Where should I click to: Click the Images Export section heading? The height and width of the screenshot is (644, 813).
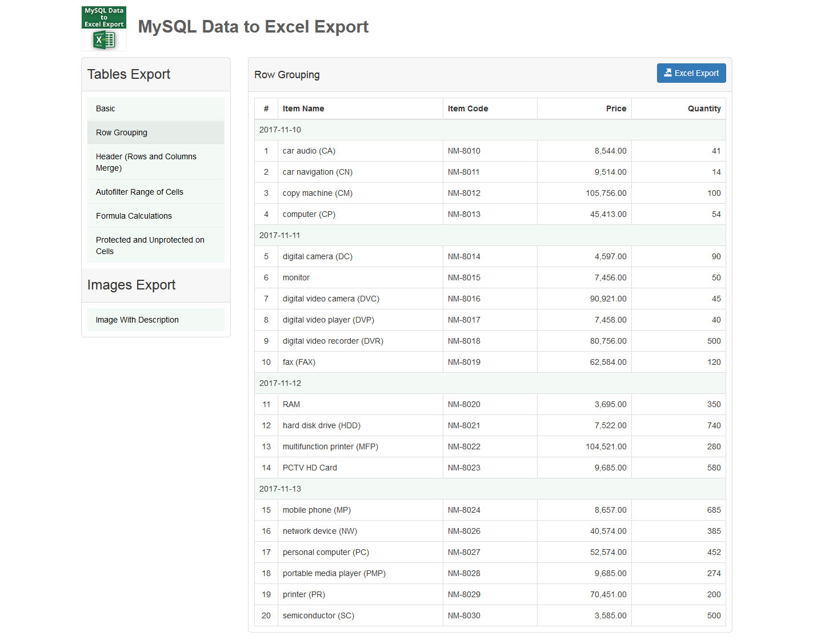[131, 285]
